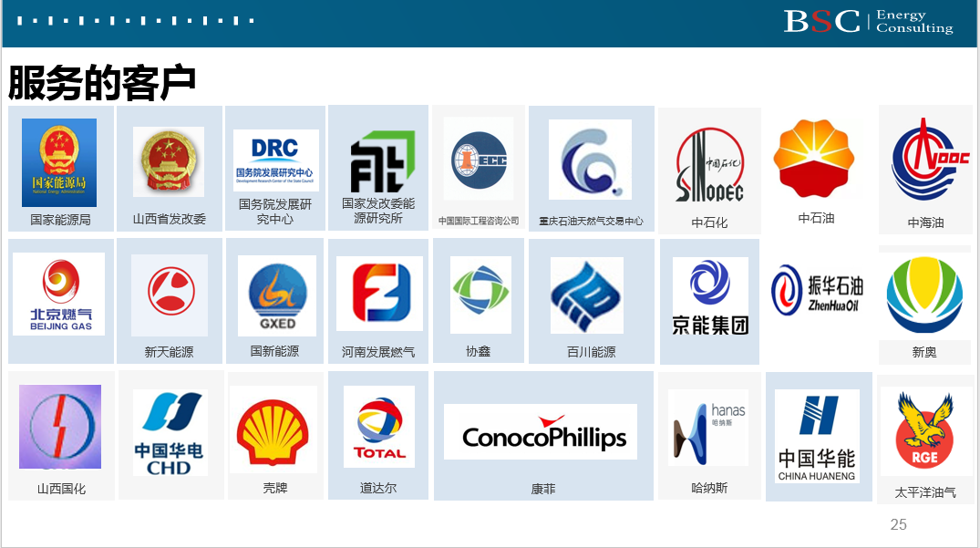This screenshot has width=980, height=548.
Task: Click the 国新能源 caption
Action: pos(274,351)
